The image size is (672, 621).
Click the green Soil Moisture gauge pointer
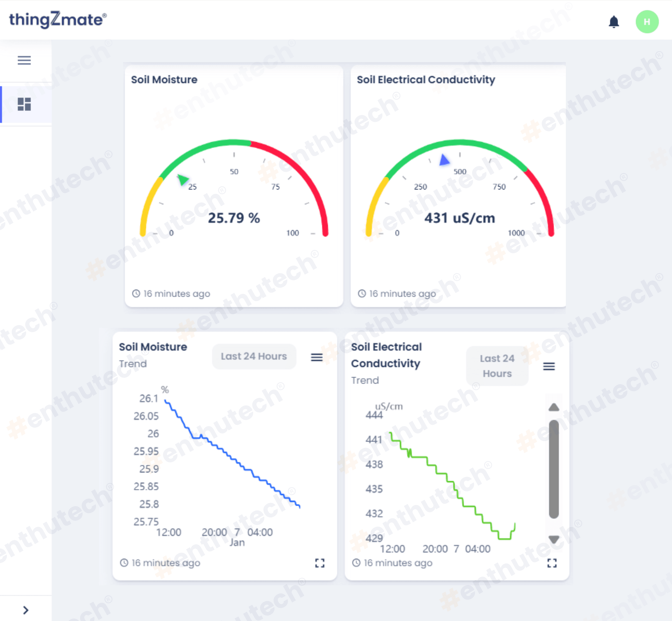[183, 180]
